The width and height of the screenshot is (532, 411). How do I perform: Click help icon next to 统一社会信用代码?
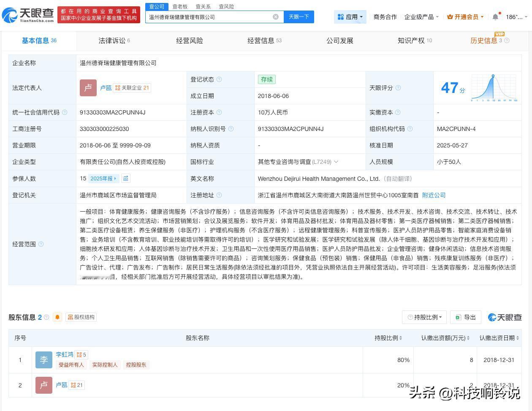click(65, 112)
